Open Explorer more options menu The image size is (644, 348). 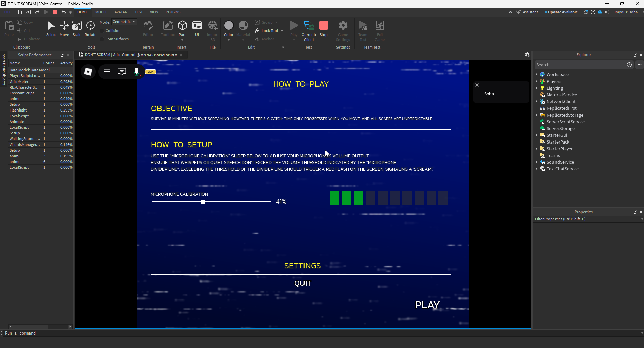click(639, 65)
